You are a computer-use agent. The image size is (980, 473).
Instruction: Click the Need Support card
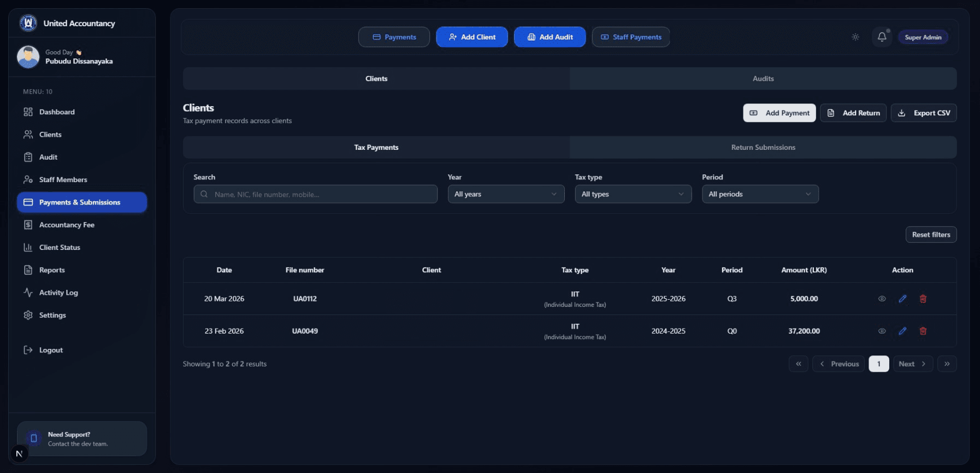[82, 439]
